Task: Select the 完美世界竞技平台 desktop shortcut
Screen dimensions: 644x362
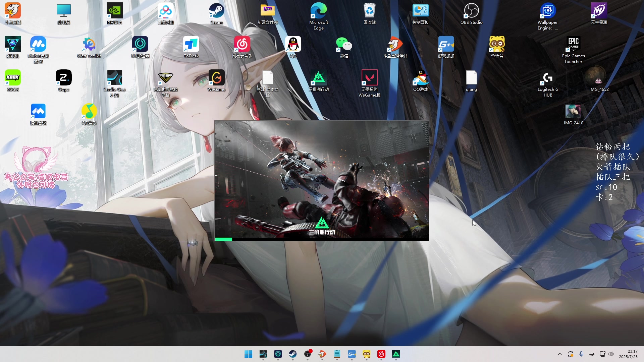Action: point(166,83)
